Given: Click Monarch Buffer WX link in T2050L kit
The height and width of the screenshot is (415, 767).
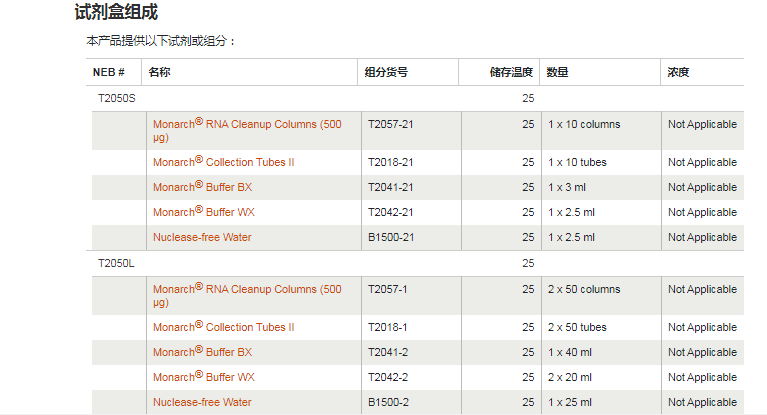Looking at the screenshot, I should pos(203,377).
